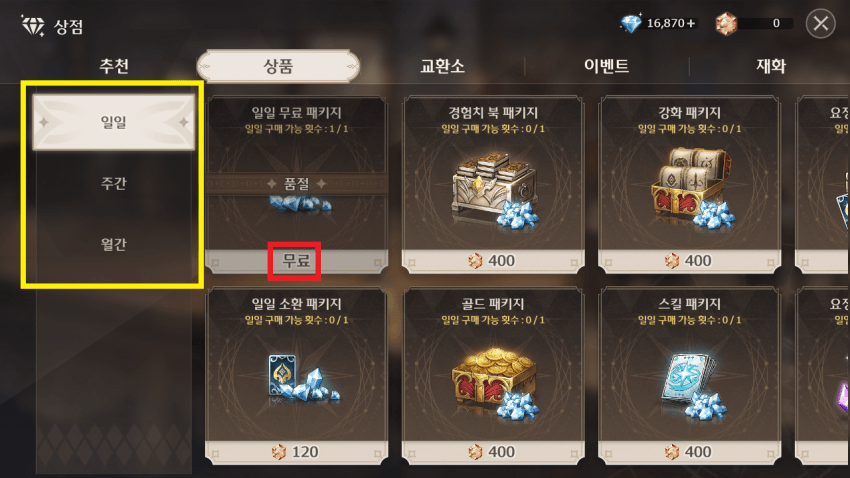Viewport: 850px width, 478px height.
Task: Select the 경험치 북 패키지 chest image
Action: pos(493,190)
